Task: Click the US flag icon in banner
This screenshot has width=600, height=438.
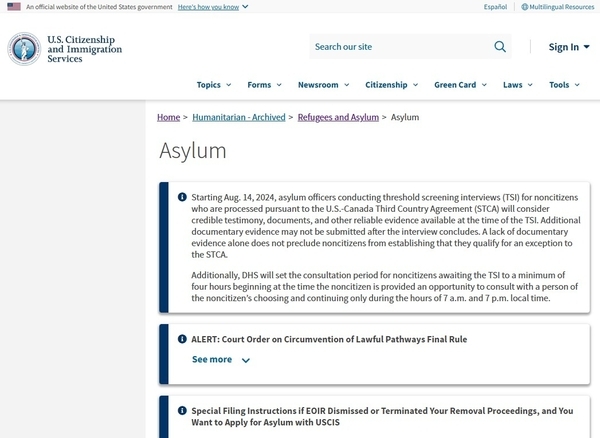Action: click(14, 7)
